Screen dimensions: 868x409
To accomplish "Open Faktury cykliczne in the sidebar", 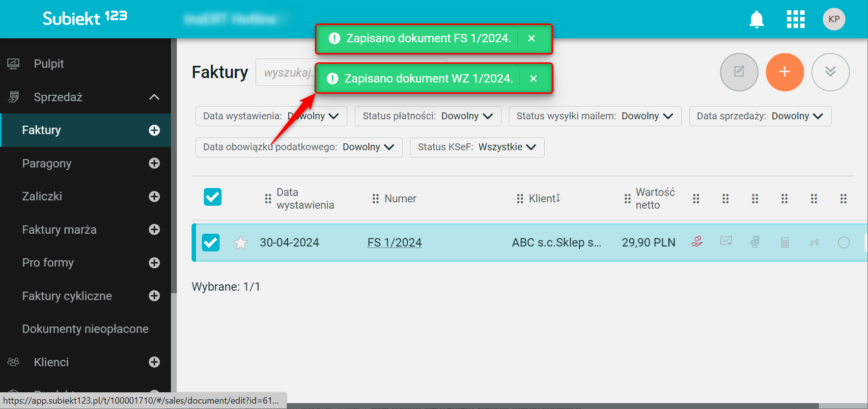I will click(67, 296).
